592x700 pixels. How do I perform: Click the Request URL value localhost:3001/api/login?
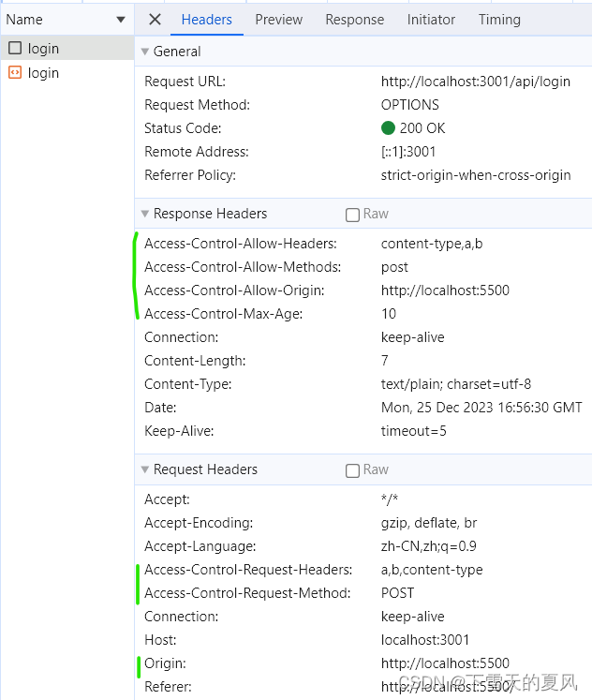[x=475, y=82]
